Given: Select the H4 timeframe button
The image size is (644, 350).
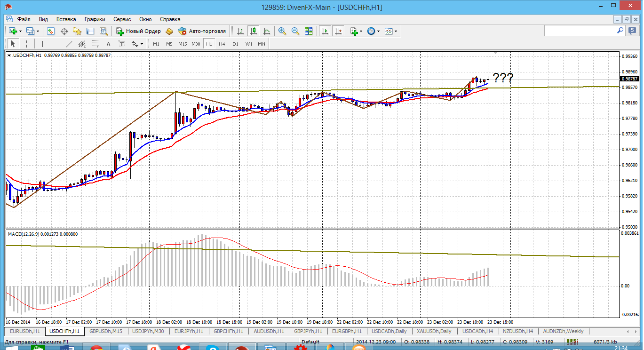Looking at the screenshot, I should coord(222,44).
